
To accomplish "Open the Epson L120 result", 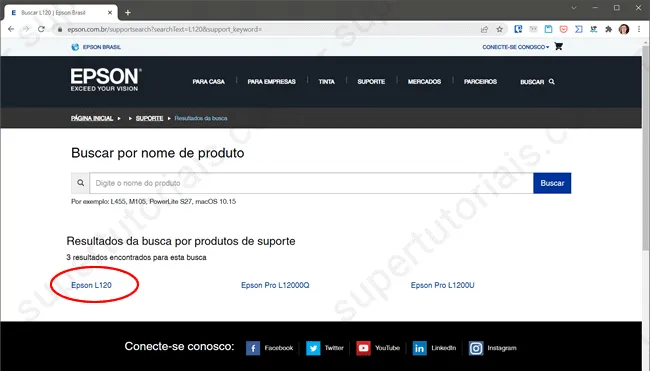I will (x=91, y=285).
